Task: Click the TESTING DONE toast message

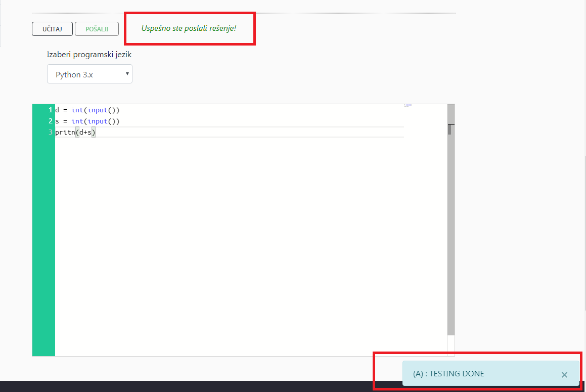Action: (x=448, y=374)
